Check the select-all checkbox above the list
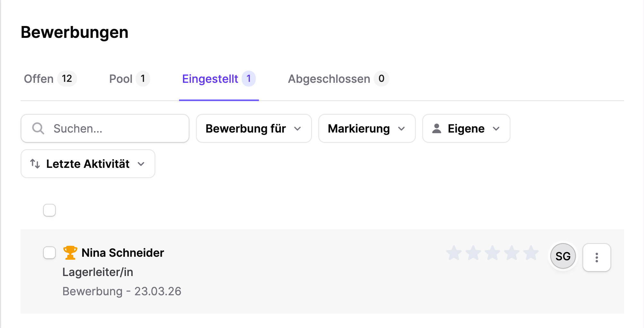 pyautogui.click(x=49, y=210)
